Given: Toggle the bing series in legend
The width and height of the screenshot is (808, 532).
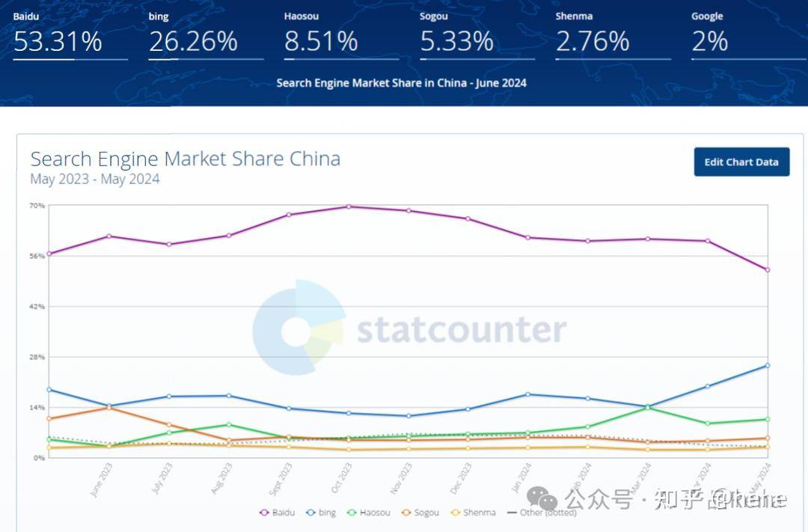Looking at the screenshot, I should tap(320, 513).
